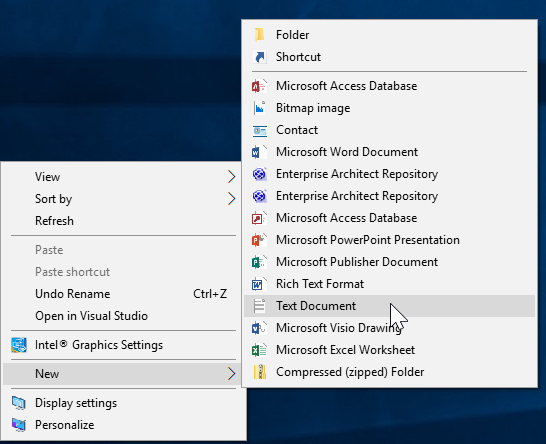The image size is (546, 444).
Task: Click the Folder icon in the New submenu
Action: click(x=259, y=35)
